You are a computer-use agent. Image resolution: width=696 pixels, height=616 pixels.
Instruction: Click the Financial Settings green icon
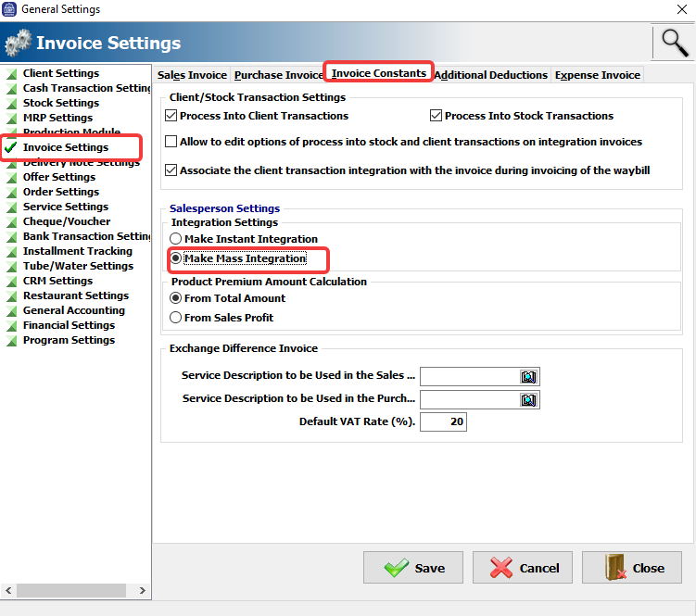11,326
